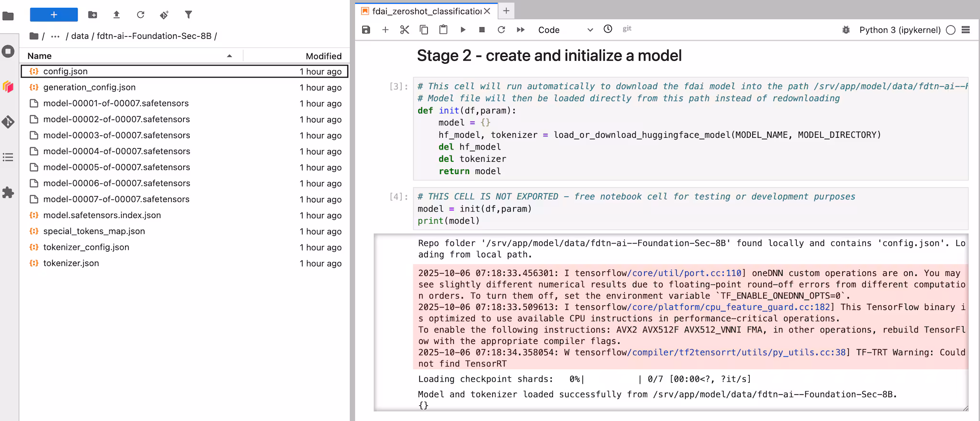980x421 pixels.
Task: Open the Extension Manager puzzle icon
Action: [x=8, y=193]
